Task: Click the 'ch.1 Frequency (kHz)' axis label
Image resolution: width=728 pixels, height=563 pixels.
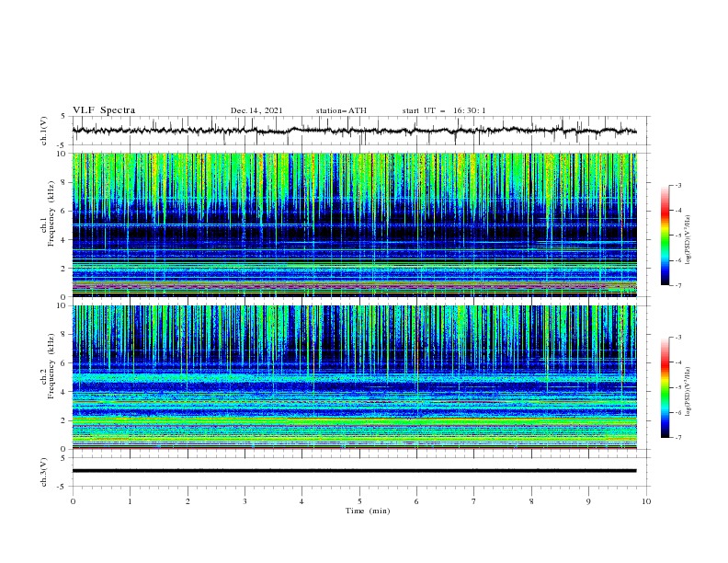Action: coord(48,212)
